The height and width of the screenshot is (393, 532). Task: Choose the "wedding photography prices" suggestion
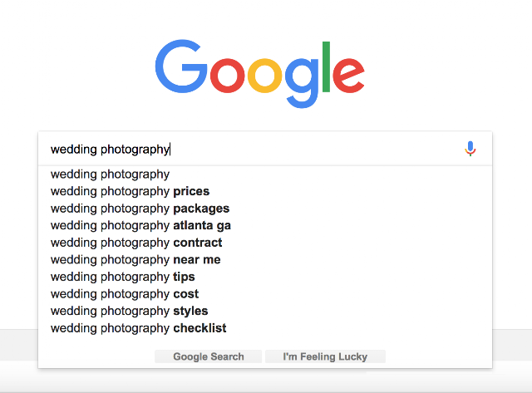(x=130, y=191)
